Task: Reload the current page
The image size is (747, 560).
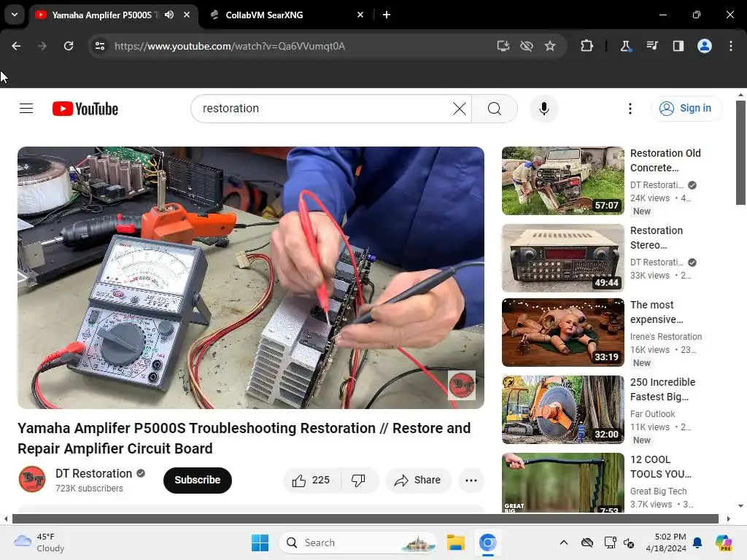Action: (x=69, y=46)
